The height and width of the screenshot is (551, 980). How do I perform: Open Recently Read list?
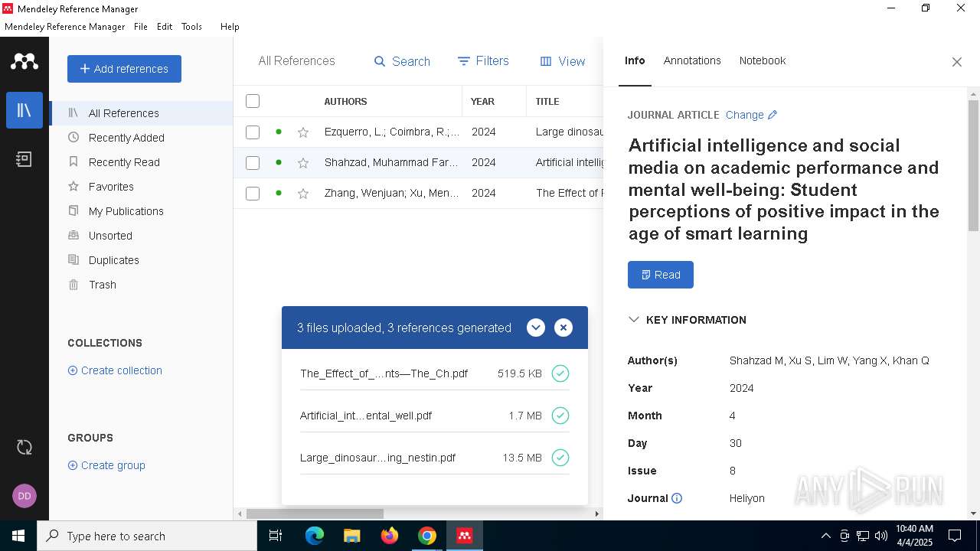[141, 162]
